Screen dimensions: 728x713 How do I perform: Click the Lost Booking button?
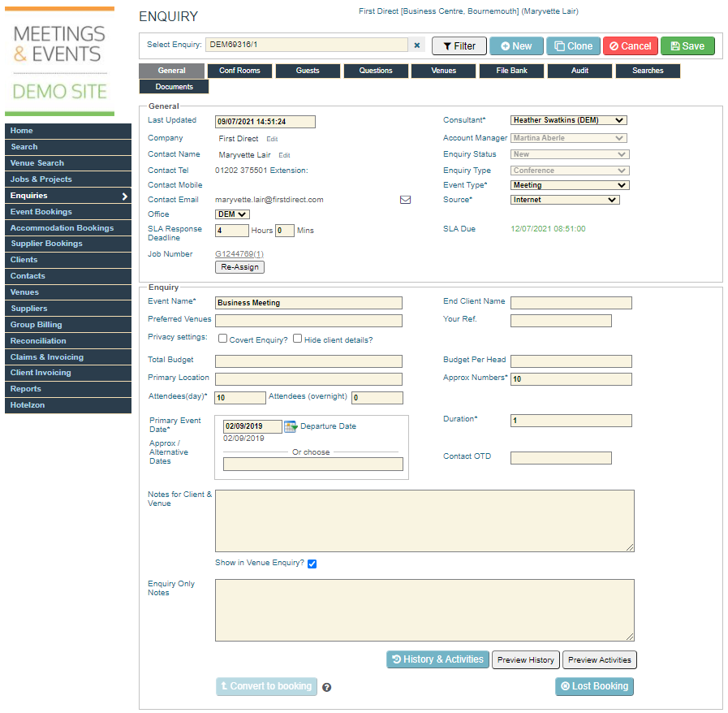594,686
